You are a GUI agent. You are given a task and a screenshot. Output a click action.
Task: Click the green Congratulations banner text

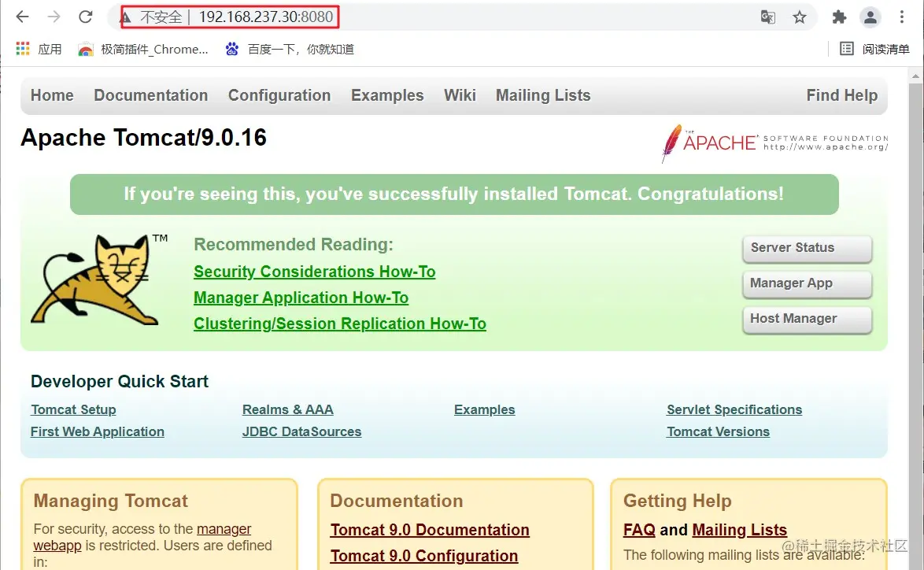(x=454, y=194)
